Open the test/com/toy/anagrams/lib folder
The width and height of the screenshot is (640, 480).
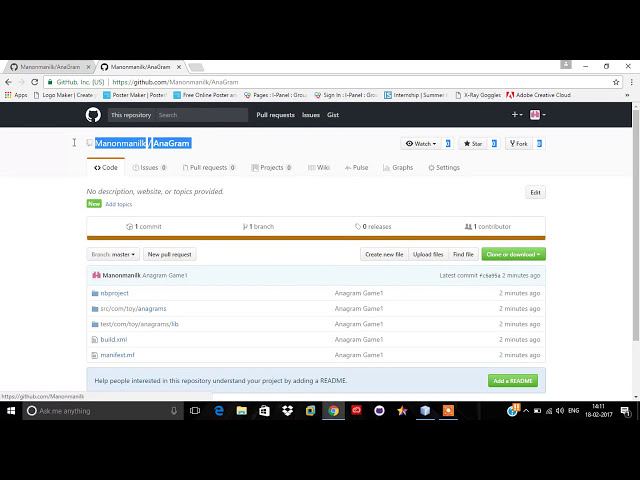[139, 324]
